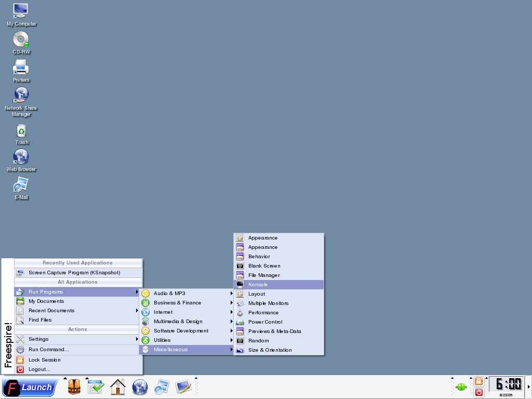Expand the Audio & MP3 submenu
Image resolution: width=532 pixels, height=399 pixels.
[x=187, y=293]
